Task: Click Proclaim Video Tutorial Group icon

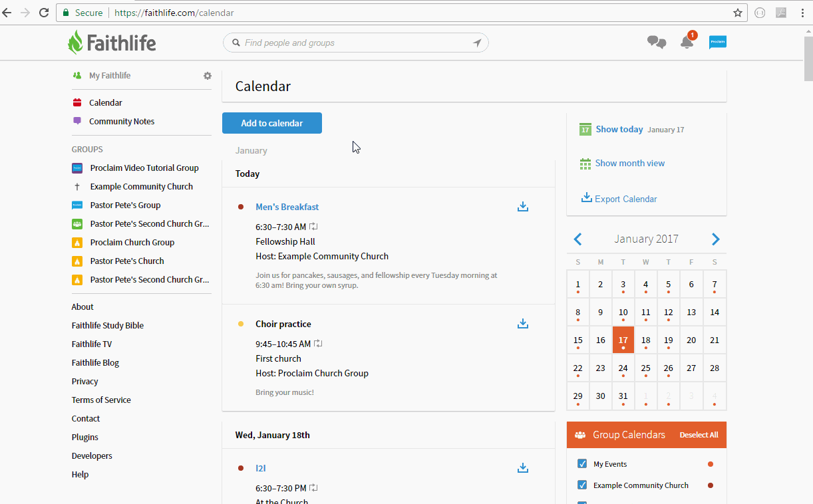Action: coord(77,168)
